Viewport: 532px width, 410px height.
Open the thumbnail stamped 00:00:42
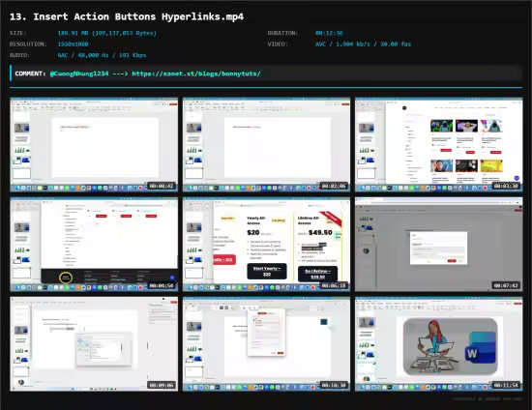tap(94, 144)
